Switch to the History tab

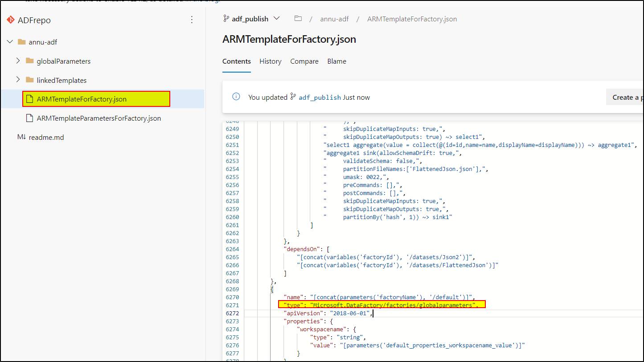[271, 61]
